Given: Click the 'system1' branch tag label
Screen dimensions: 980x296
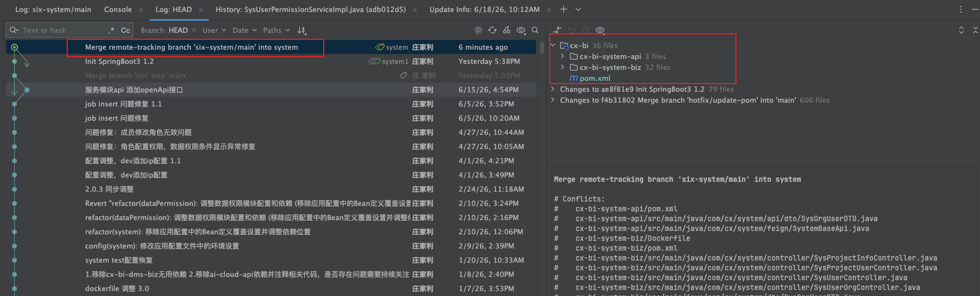Looking at the screenshot, I should click(x=395, y=62).
